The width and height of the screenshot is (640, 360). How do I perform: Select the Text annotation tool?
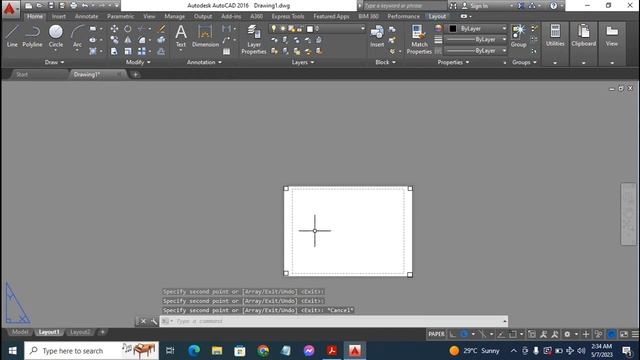point(181,36)
